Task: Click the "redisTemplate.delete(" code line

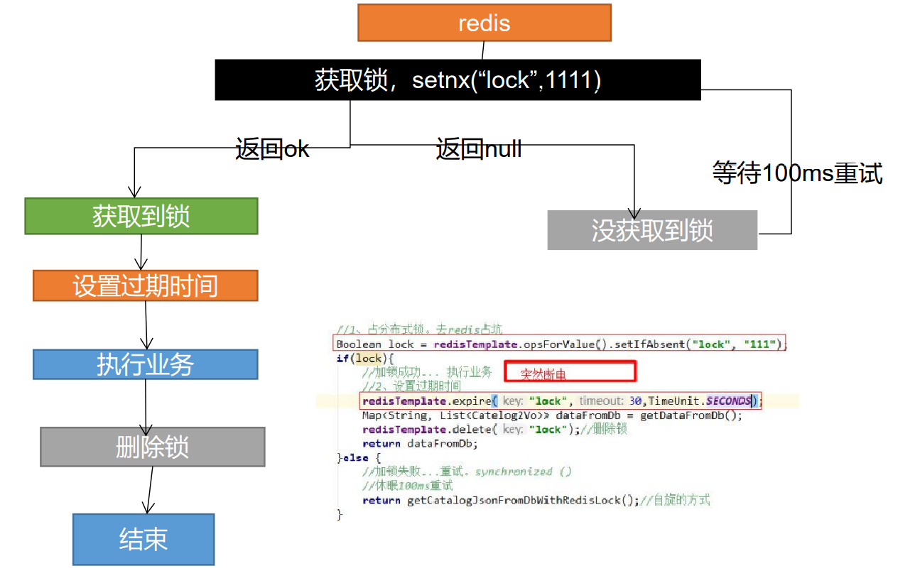Action: coord(494,430)
